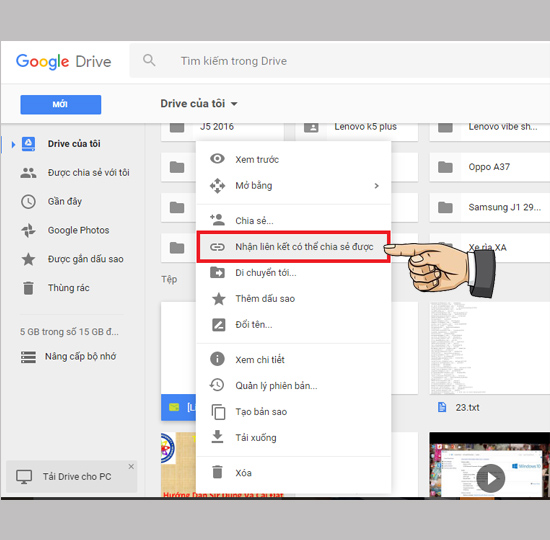Image resolution: width=550 pixels, height=540 pixels.
Task: Click the download arrow icon
Action: (x=217, y=437)
